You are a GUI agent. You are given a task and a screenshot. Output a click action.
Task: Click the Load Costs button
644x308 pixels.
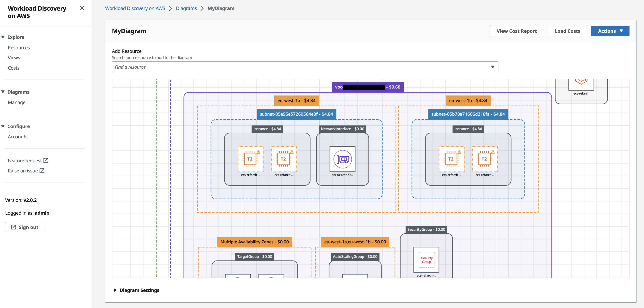click(568, 30)
